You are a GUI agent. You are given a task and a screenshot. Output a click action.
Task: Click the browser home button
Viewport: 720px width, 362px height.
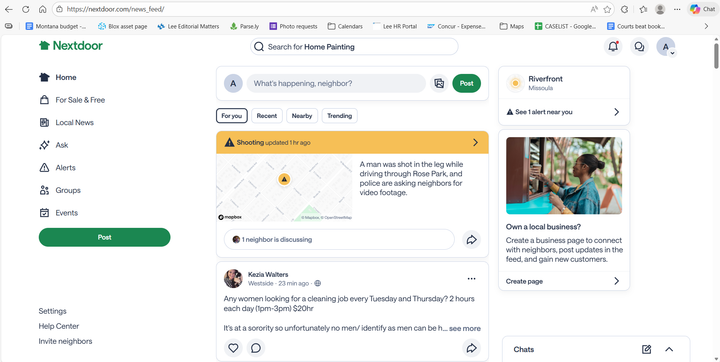(42, 9)
